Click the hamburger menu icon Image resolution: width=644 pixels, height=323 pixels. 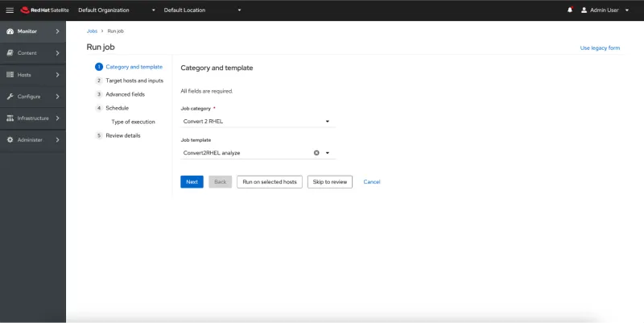pyautogui.click(x=10, y=10)
